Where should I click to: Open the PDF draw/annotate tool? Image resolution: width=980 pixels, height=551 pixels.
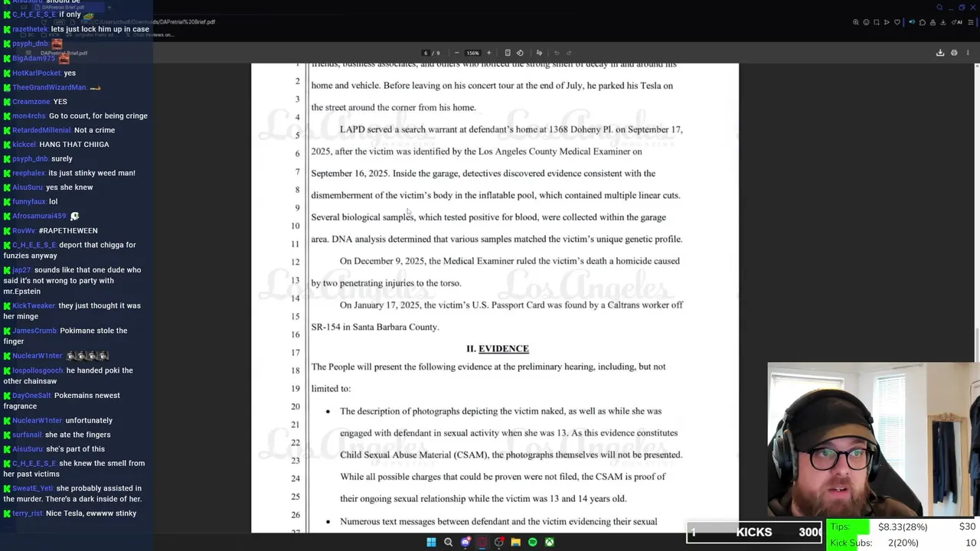click(x=539, y=53)
